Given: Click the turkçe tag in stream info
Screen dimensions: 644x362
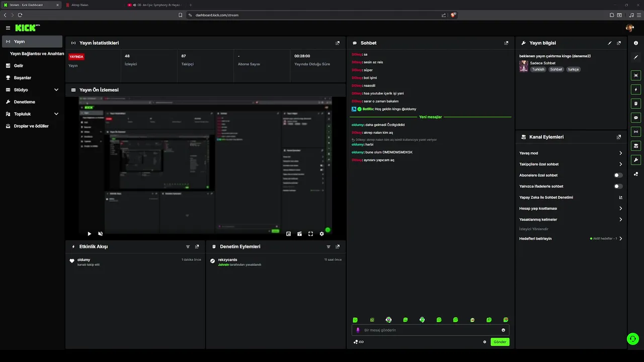Looking at the screenshot, I should [x=574, y=69].
